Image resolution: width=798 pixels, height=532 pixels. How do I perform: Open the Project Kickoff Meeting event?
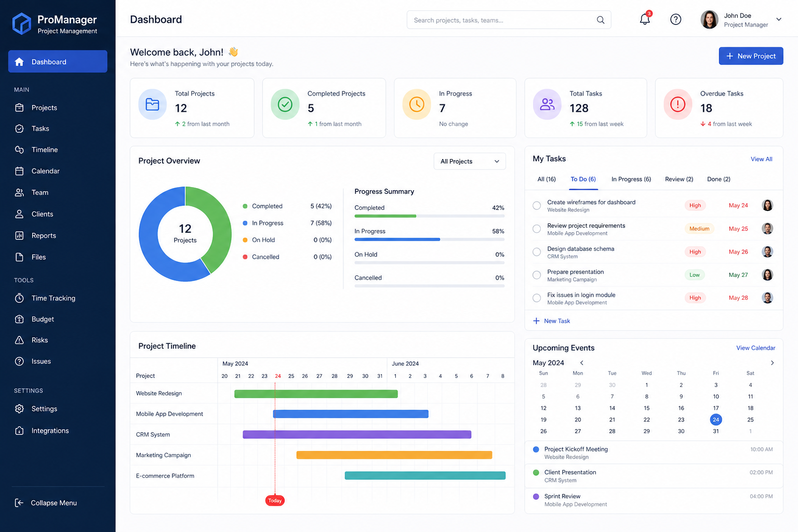tap(654, 453)
